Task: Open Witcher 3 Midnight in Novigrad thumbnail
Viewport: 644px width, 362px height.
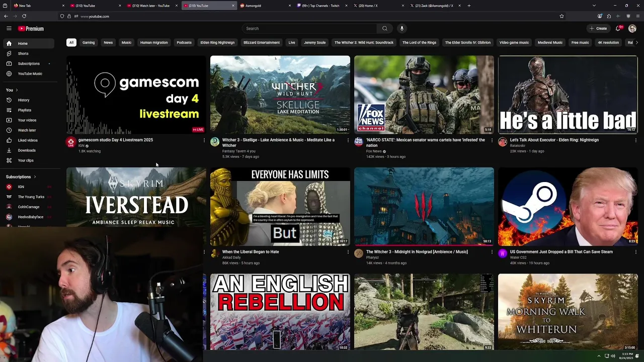Action: coord(424,206)
